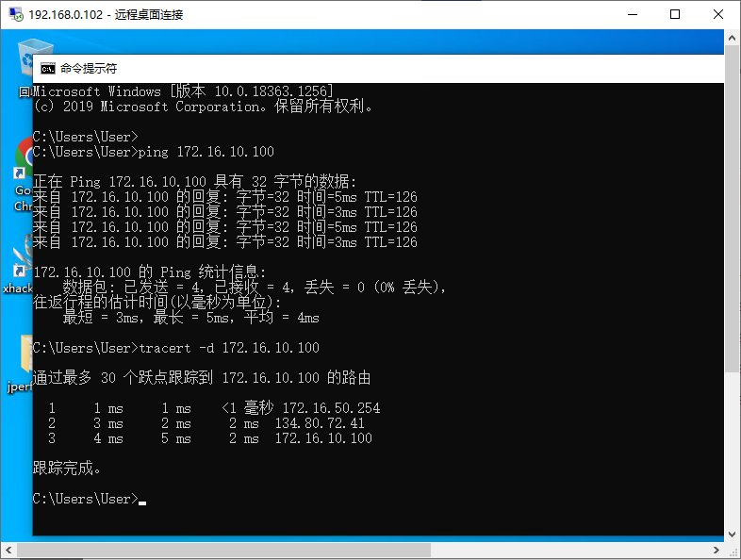Viewport: 741px width, 560px height.
Task: Click the Windows 版本 10.0.18363.1256 line
Action: coord(182,91)
